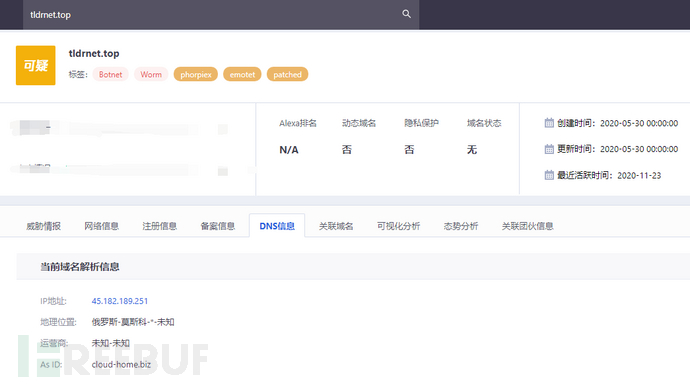Viewport: 690px width, 384px height.
Task: Open the 注册信息 tab
Action: point(160,226)
